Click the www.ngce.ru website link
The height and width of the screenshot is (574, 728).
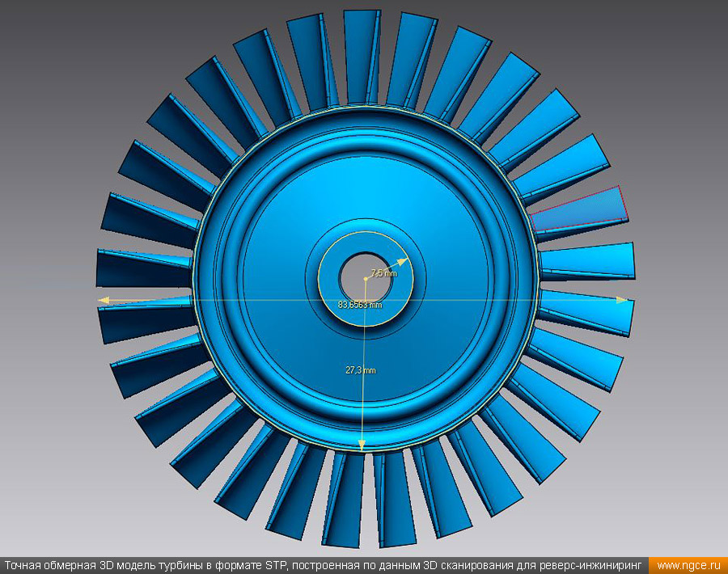click(687, 565)
